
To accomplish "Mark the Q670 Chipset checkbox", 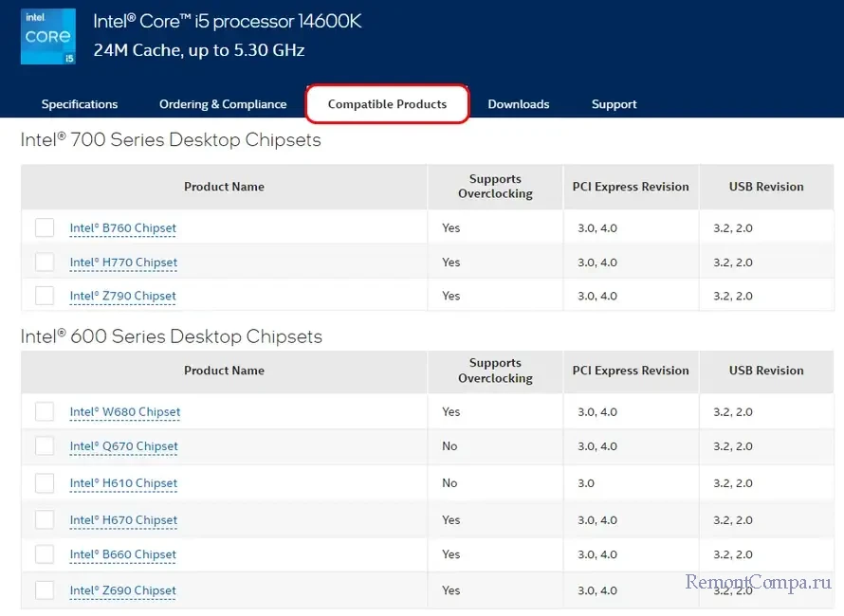I will pyautogui.click(x=45, y=445).
